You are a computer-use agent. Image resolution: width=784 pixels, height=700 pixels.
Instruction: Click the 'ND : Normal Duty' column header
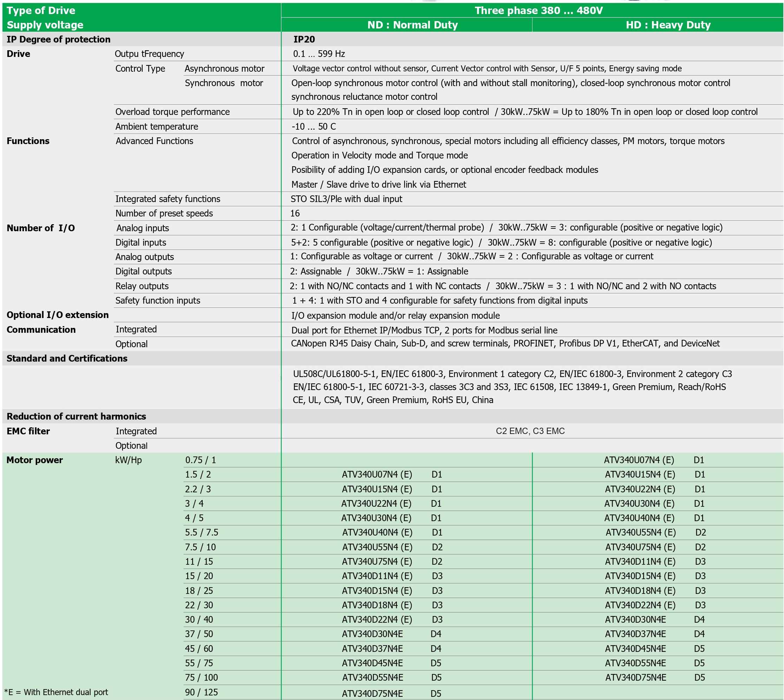[412, 25]
